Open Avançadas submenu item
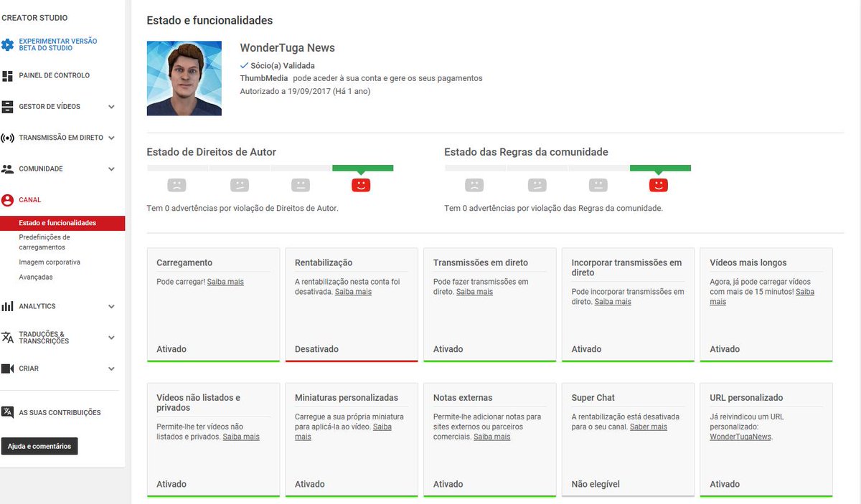 coord(36,277)
